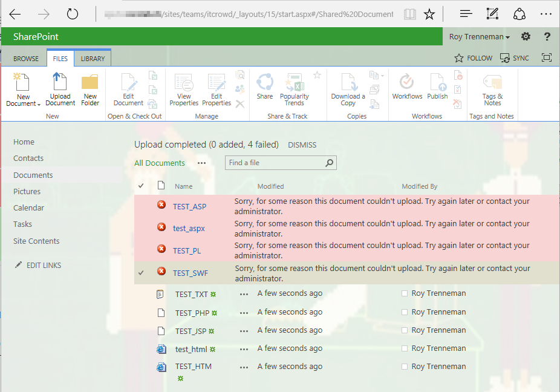Open Popularity Trends report
Image resolution: width=560 pixels, height=392 pixels.
tap(295, 90)
